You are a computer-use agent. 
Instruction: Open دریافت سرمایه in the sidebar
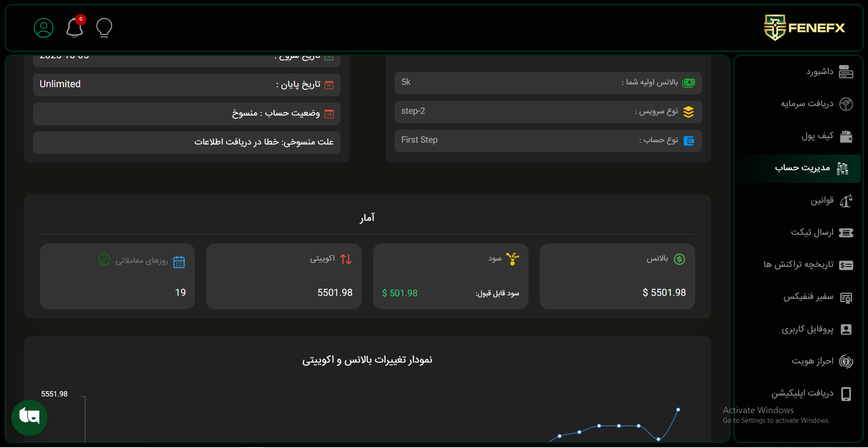click(807, 104)
